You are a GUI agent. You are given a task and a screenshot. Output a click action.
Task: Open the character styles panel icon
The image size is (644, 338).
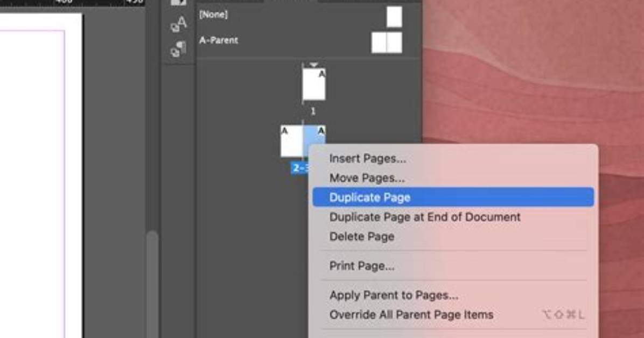click(x=179, y=24)
